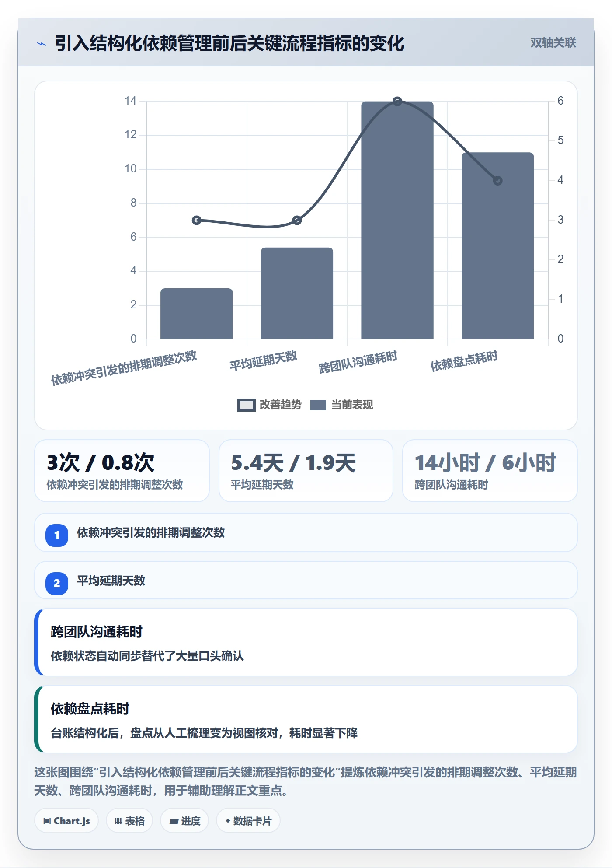Click the lightning icon beside the header title
The width and height of the screenshot is (612, 868).
point(42,44)
